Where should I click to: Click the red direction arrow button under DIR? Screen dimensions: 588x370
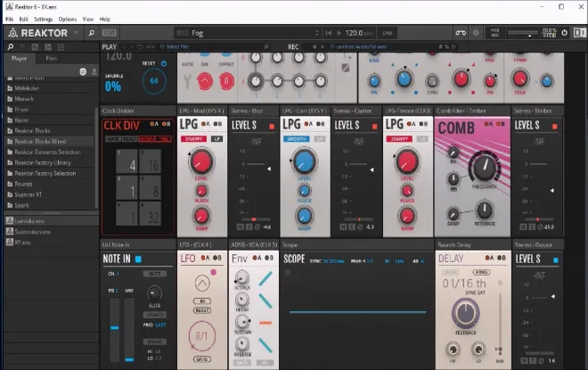(x=205, y=81)
